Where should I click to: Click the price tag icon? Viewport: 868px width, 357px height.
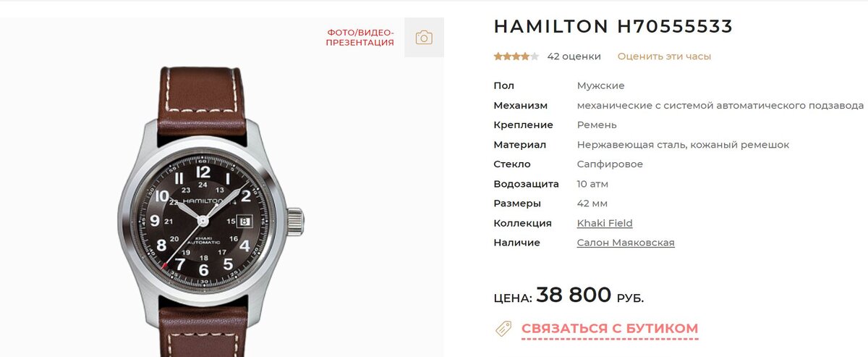pyautogui.click(x=503, y=328)
